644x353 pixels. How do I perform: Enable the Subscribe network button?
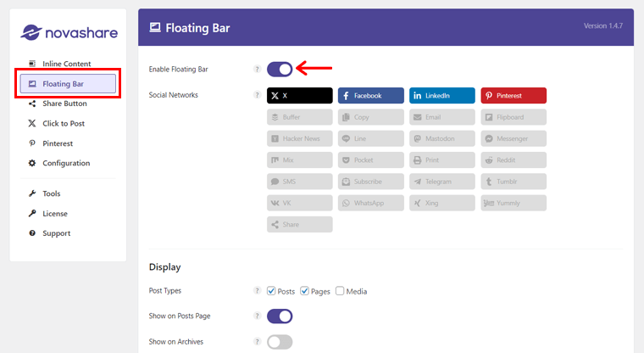371,182
